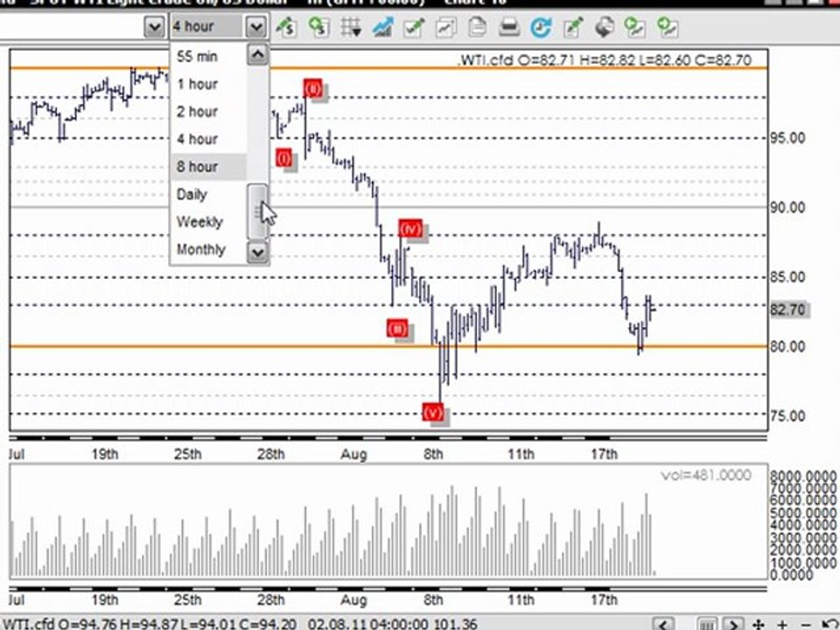
Task: Click the red (i) wave label
Action: (283, 158)
